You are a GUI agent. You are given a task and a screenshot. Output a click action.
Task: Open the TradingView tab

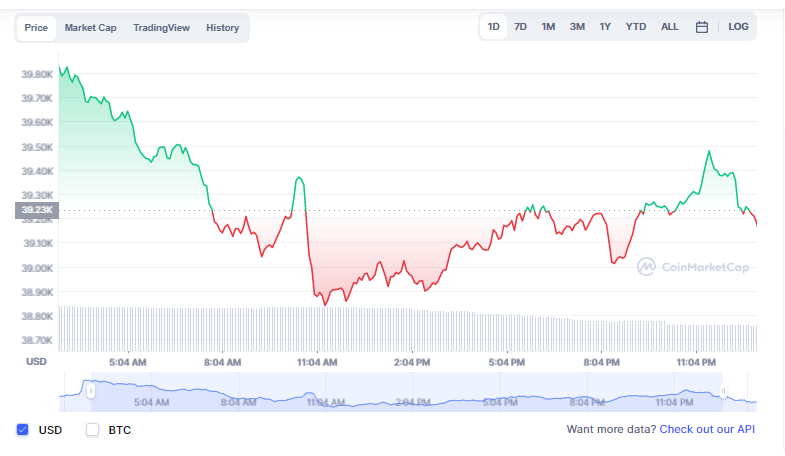click(161, 28)
